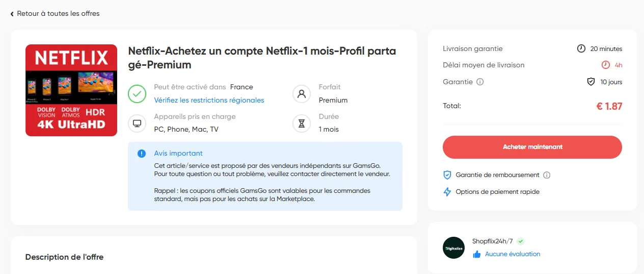This screenshot has width=644, height=274.
Task: Select the Délai moyen de livraison label
Action: click(484, 65)
